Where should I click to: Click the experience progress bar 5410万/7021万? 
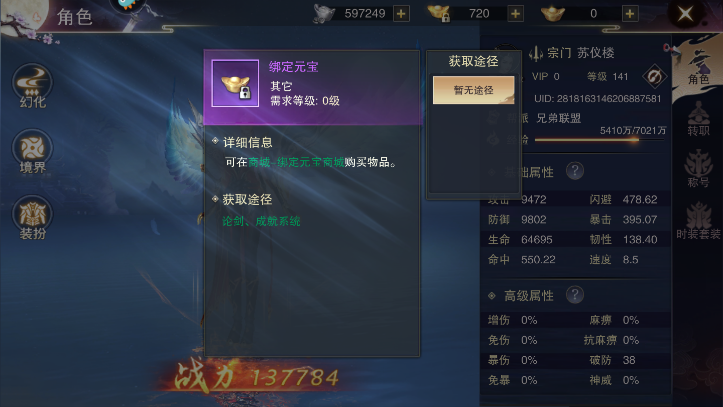599,139
